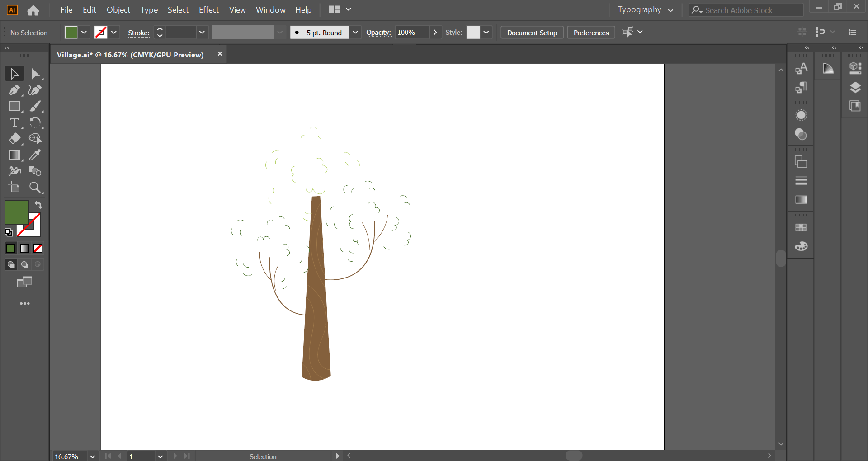The height and width of the screenshot is (461, 868).
Task: Open artboard navigation dropdown
Action: 160,456
